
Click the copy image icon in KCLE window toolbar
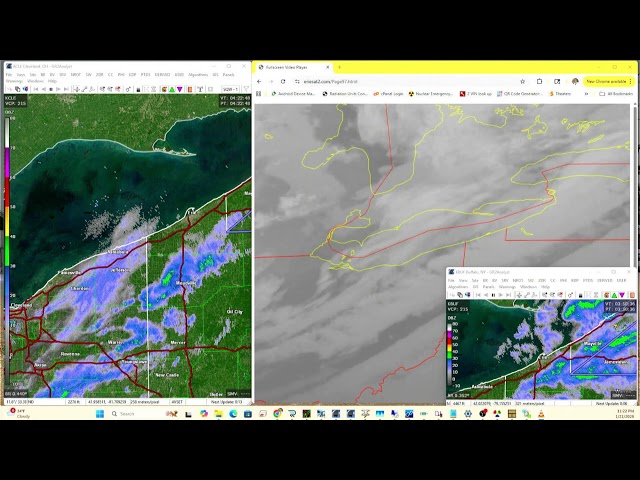18,89
